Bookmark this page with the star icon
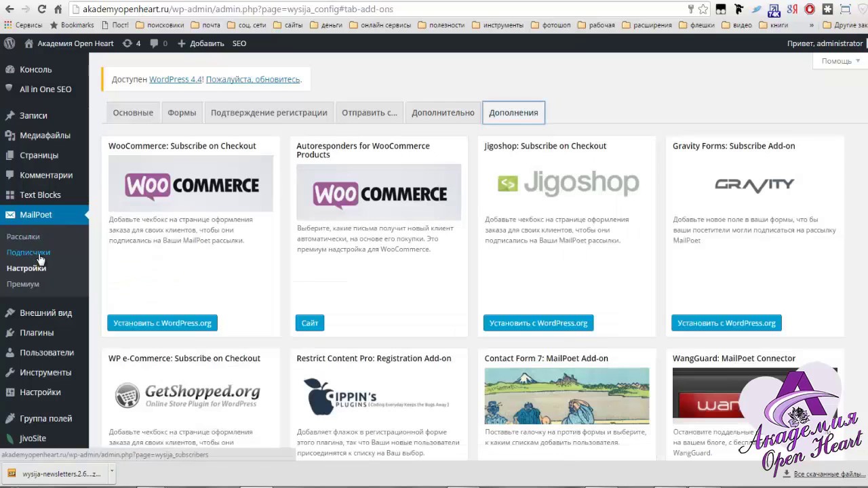 pos(703,9)
